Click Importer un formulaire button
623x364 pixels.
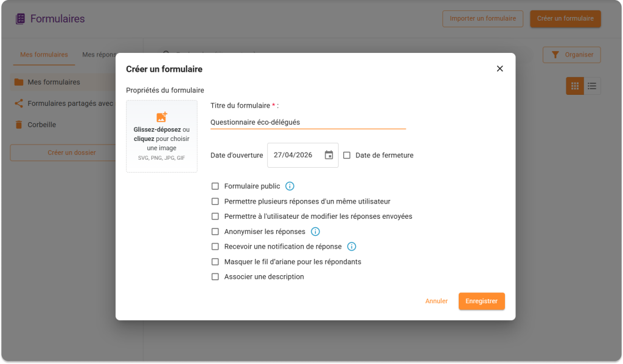[x=482, y=19]
